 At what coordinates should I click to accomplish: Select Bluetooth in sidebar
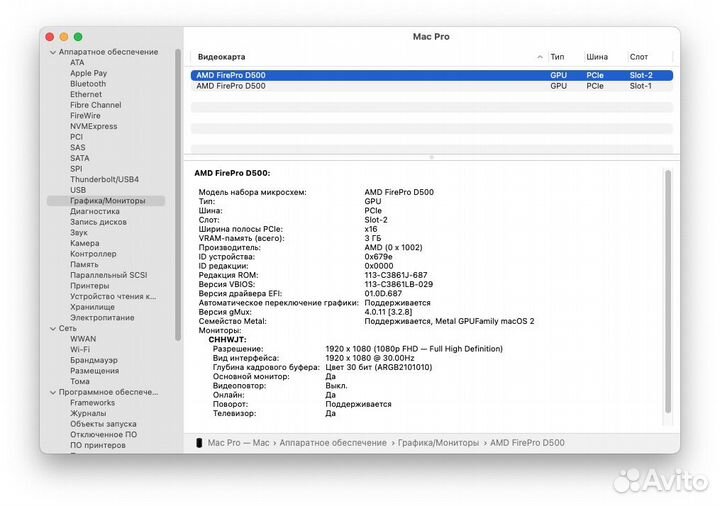pos(88,84)
